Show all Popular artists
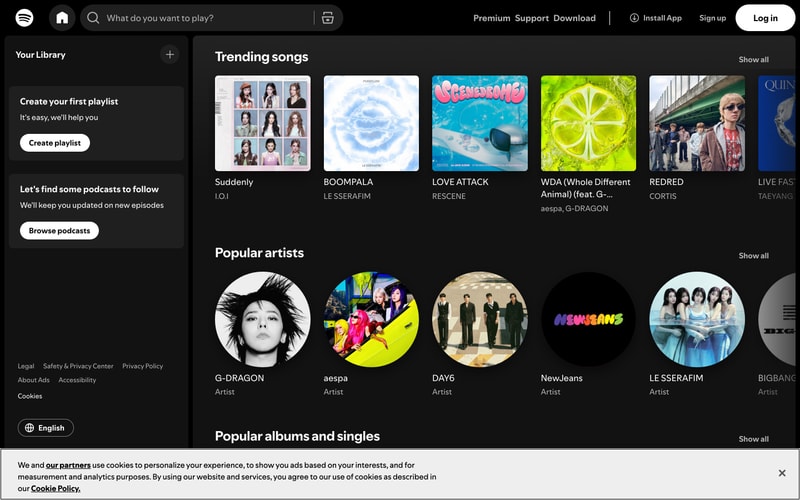The image size is (800, 500). coord(754,256)
